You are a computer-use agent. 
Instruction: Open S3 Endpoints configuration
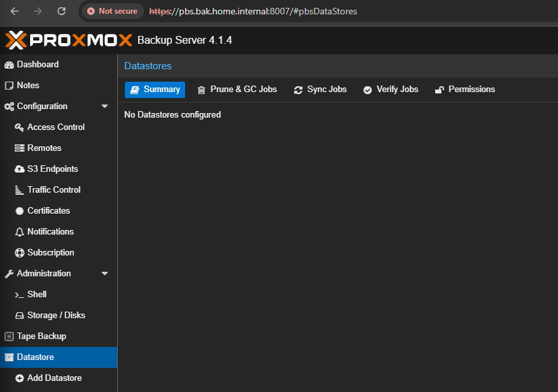[x=53, y=169]
